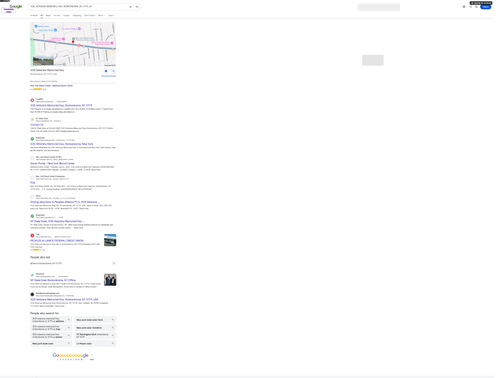Open NY State Solar Ronkonkoma, NY Office link

[x=53, y=280]
